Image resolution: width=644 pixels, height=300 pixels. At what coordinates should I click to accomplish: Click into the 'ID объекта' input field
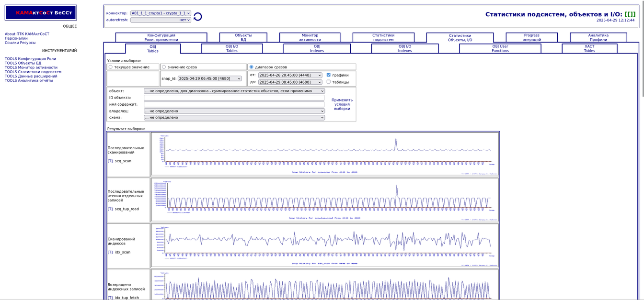[x=234, y=98]
